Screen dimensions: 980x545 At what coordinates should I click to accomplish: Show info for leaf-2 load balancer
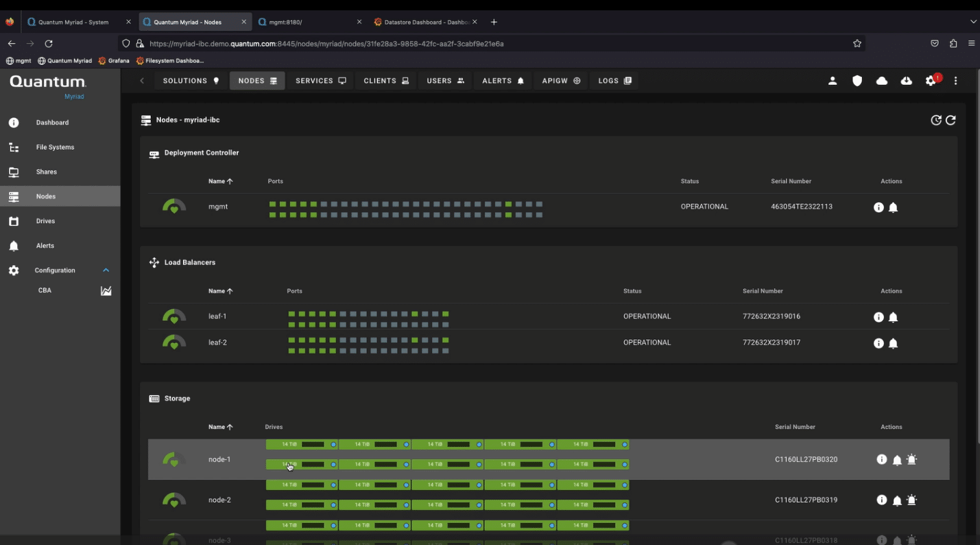pos(879,343)
